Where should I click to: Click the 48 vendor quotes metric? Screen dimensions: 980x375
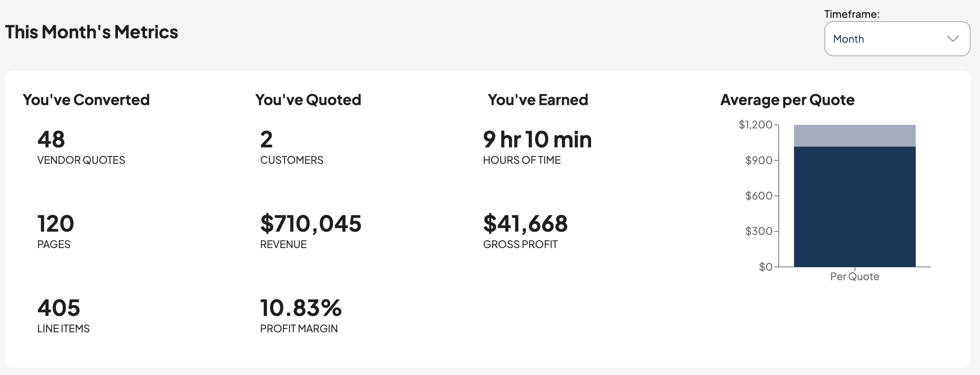point(51,140)
